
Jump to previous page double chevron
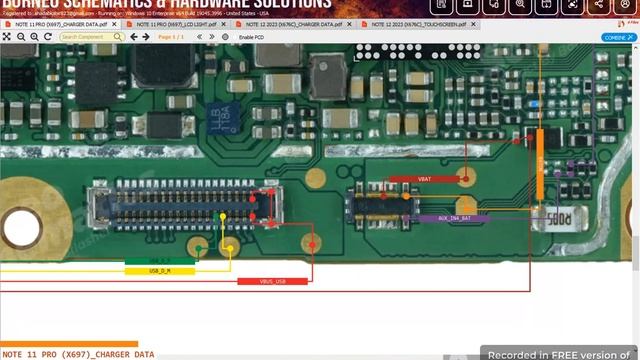[199, 37]
